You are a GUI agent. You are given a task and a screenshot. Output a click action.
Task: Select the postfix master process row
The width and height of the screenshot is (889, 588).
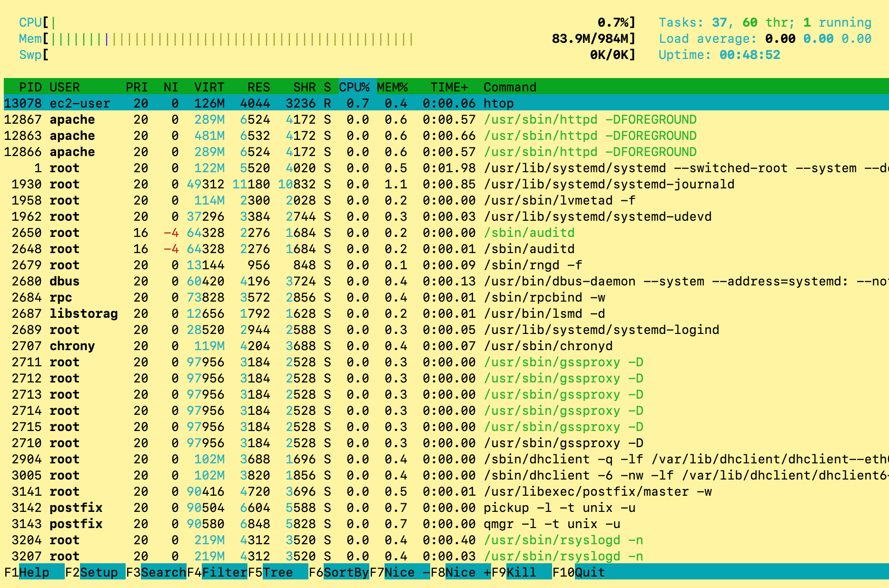click(x=446, y=491)
